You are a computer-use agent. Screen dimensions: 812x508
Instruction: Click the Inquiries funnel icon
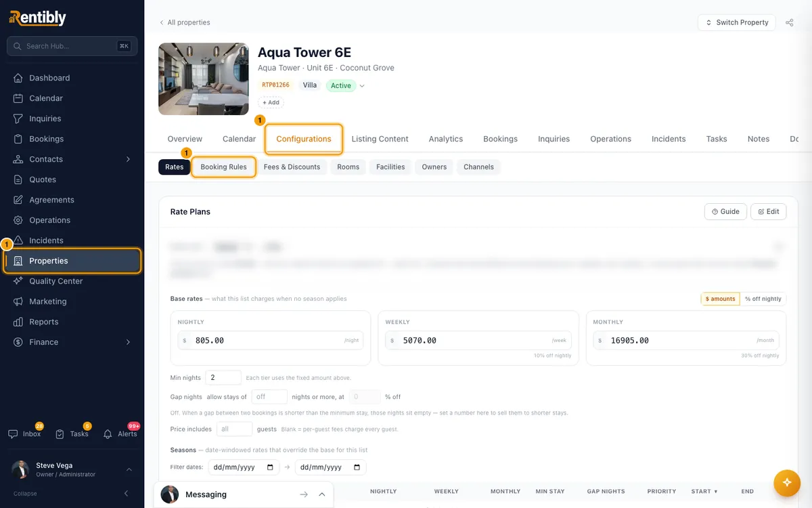pos(18,119)
